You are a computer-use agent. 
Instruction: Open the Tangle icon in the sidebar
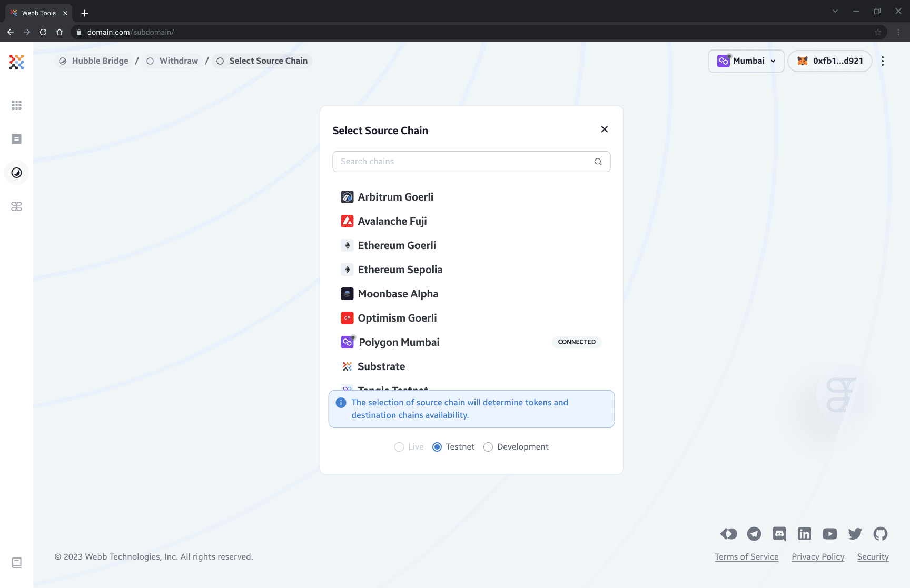pos(16,206)
